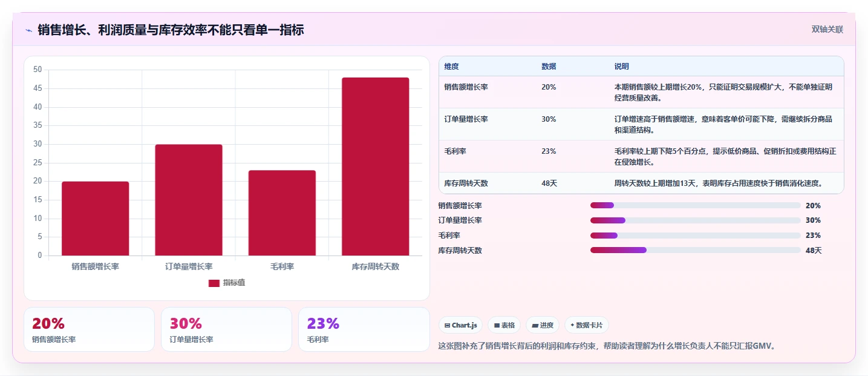Click the icon inside the Chart.js chip
The image size is (868, 376).
click(x=447, y=326)
